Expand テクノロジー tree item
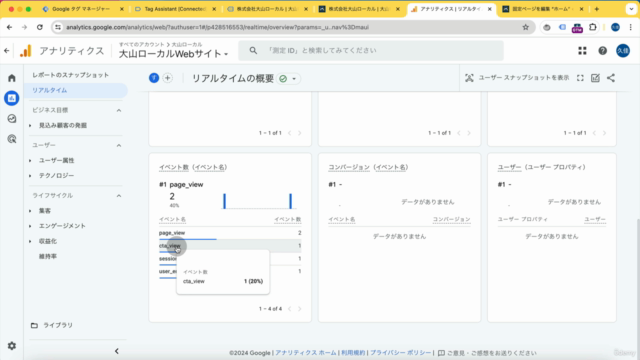640x360 pixels. [x=30, y=176]
